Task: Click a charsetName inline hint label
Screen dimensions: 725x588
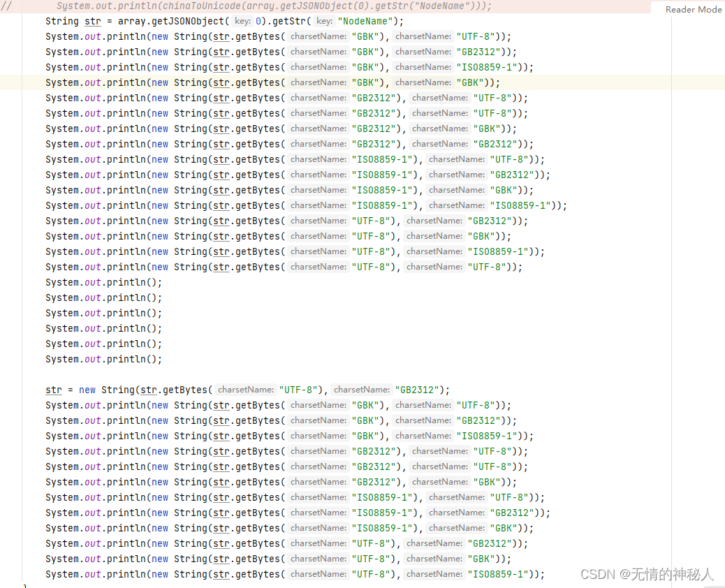Action: 318,36
